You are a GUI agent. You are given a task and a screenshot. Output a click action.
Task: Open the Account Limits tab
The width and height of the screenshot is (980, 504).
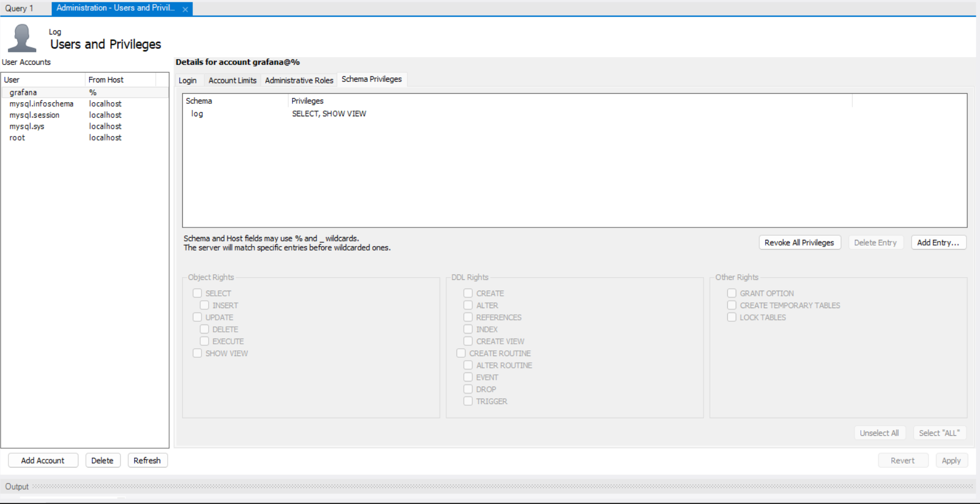tap(232, 81)
